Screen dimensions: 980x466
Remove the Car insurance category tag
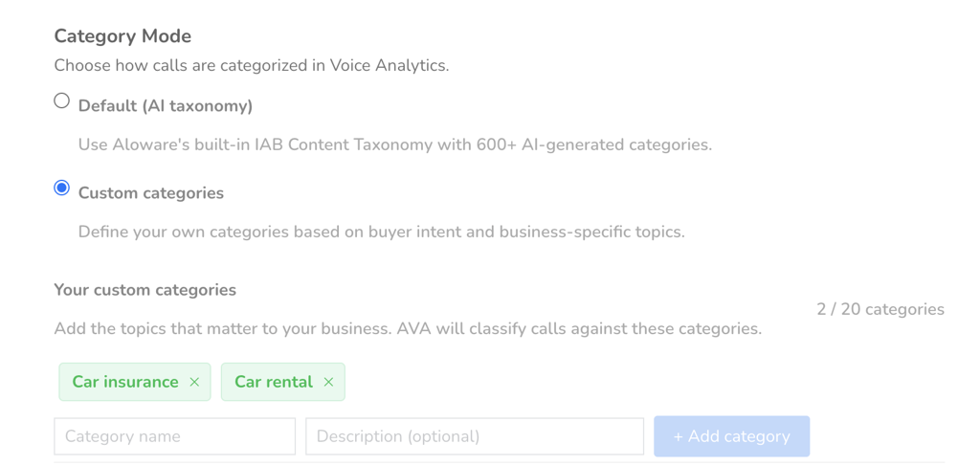tap(194, 382)
